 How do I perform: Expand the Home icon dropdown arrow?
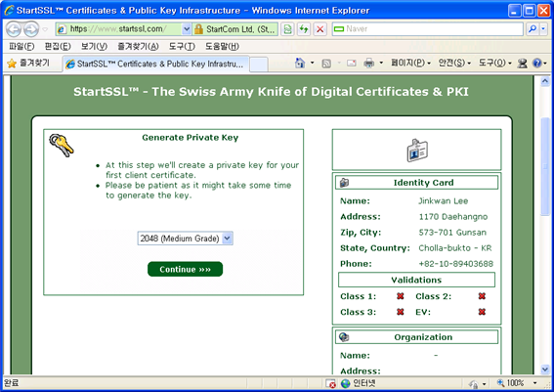313,64
